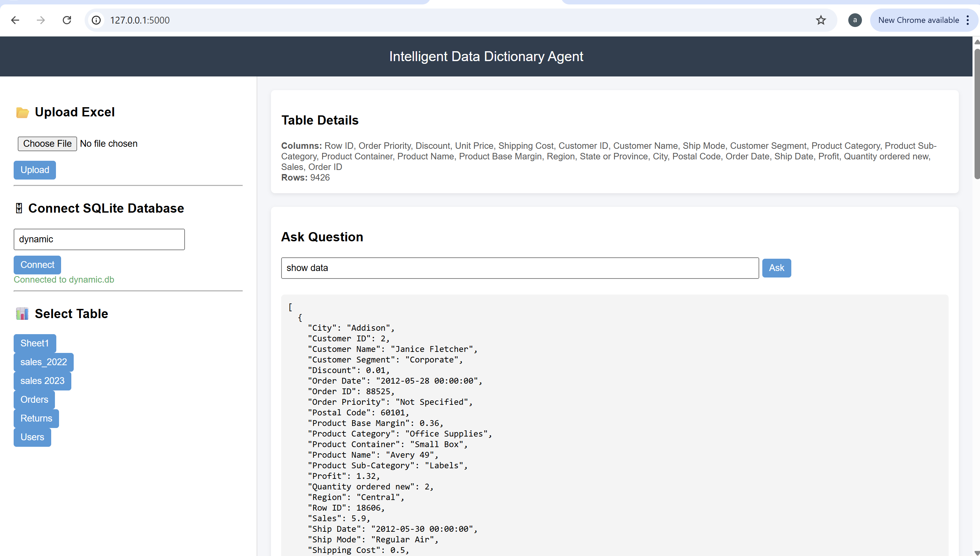The image size is (980, 556).
Task: Click the Ask Question heading
Action: (x=322, y=237)
